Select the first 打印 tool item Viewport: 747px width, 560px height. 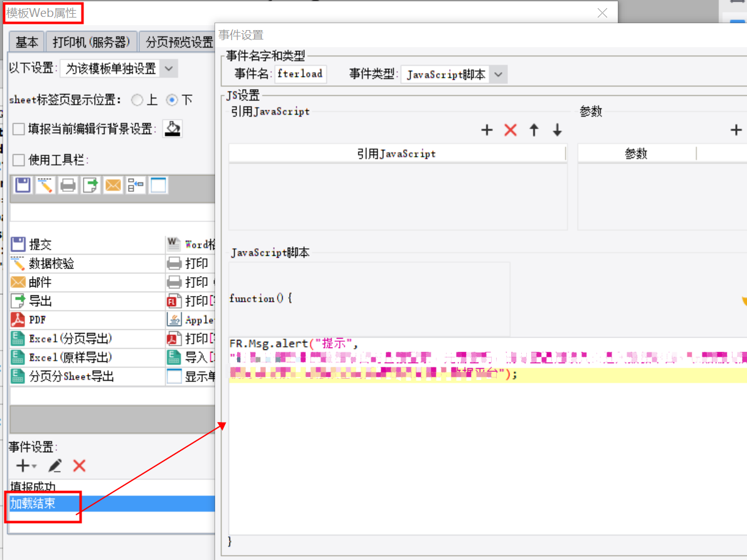point(191,263)
